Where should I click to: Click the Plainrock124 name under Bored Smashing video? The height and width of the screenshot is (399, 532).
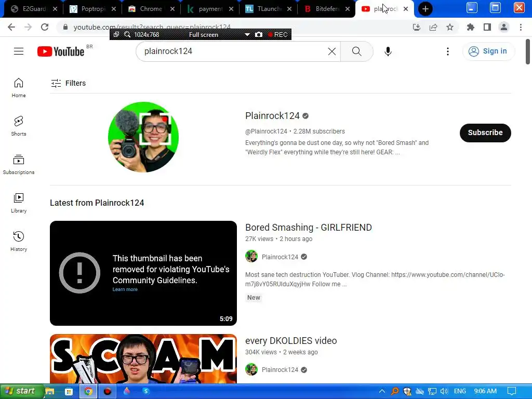pos(280,257)
